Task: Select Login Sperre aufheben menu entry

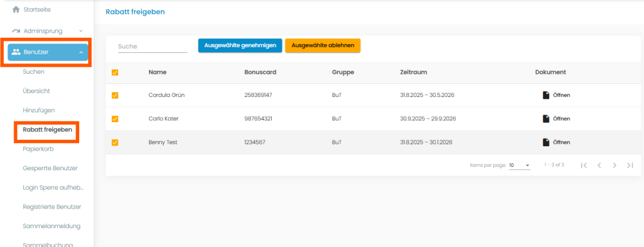Action: 53,187
